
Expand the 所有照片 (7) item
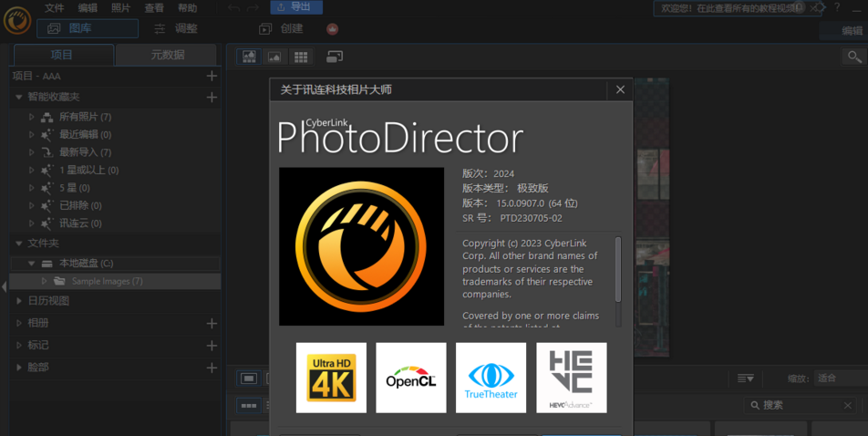tap(32, 117)
